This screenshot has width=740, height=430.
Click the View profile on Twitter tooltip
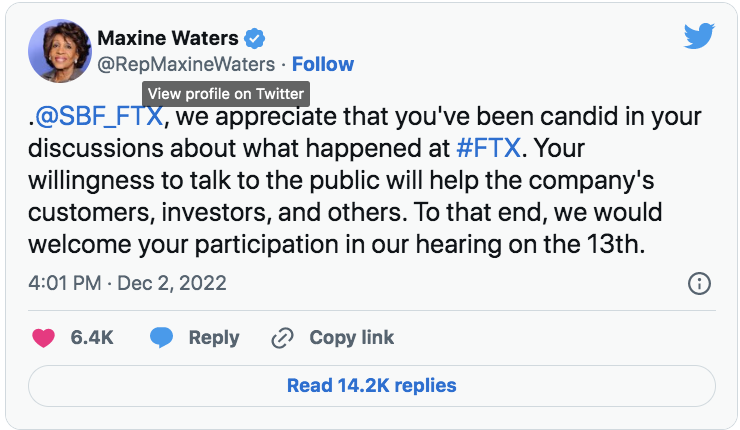pyautogui.click(x=225, y=93)
